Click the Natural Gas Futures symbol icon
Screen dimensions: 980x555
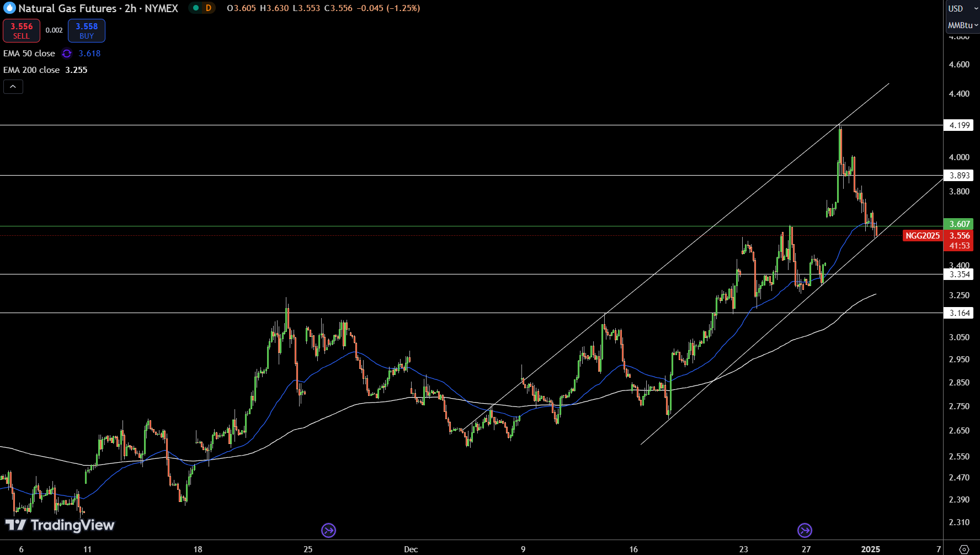tap(9, 8)
